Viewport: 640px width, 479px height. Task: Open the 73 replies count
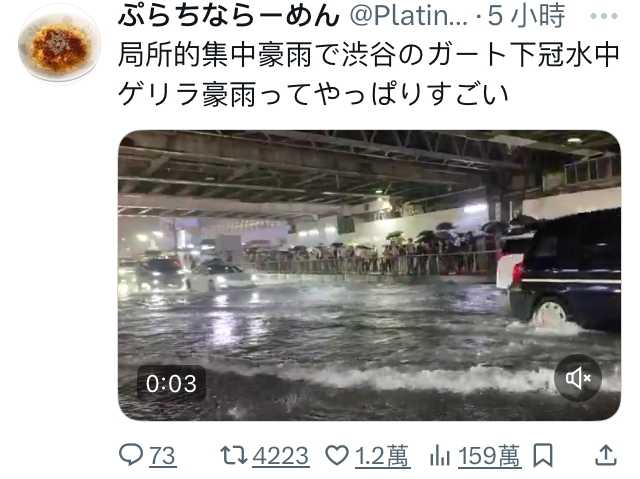(x=162, y=456)
